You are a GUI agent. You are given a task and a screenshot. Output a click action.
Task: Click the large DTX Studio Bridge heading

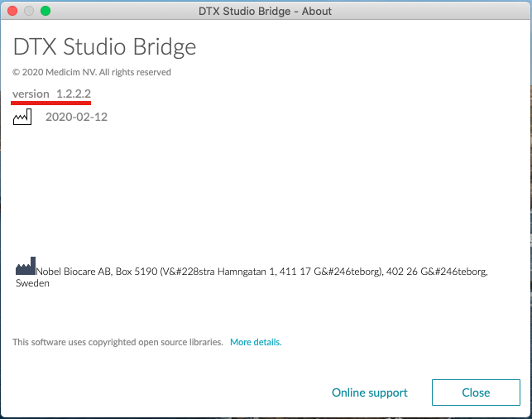[104, 46]
